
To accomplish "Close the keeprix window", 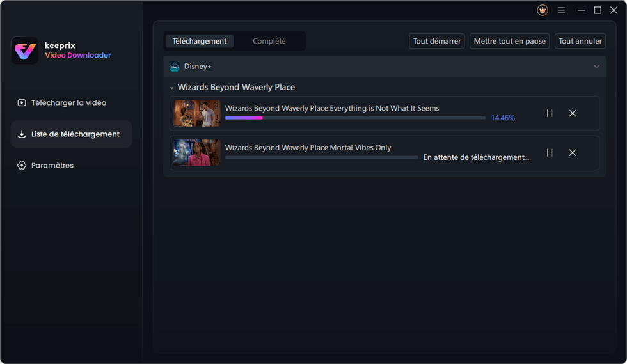I will point(614,10).
